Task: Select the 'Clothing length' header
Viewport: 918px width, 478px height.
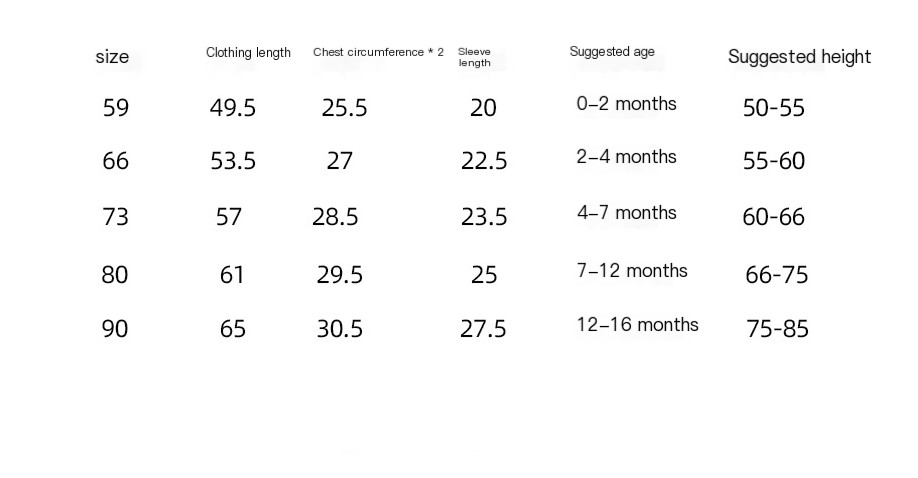Action: click(248, 53)
